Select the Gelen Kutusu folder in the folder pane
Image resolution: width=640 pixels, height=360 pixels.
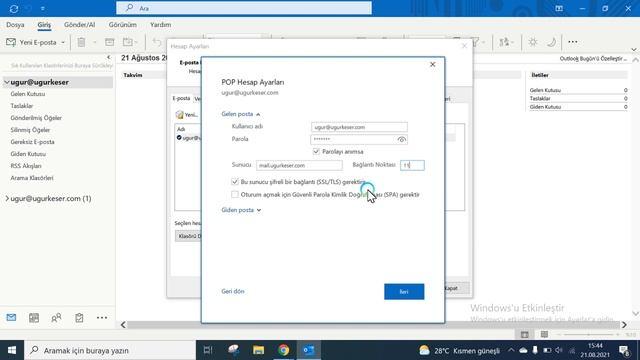click(x=28, y=94)
